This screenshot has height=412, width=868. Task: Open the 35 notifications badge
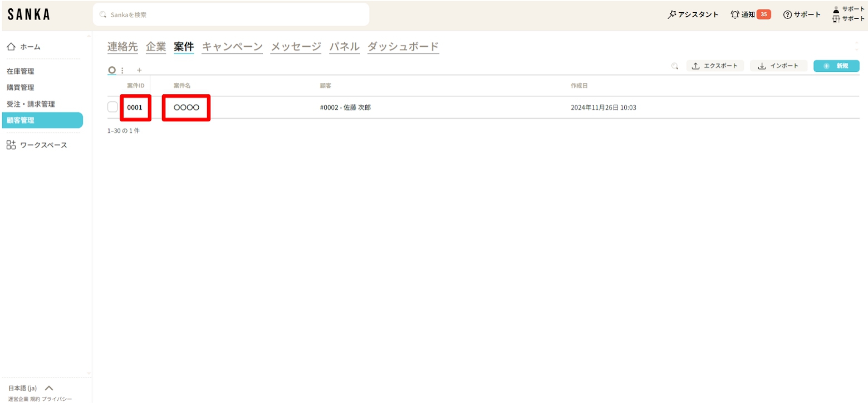[x=764, y=14]
